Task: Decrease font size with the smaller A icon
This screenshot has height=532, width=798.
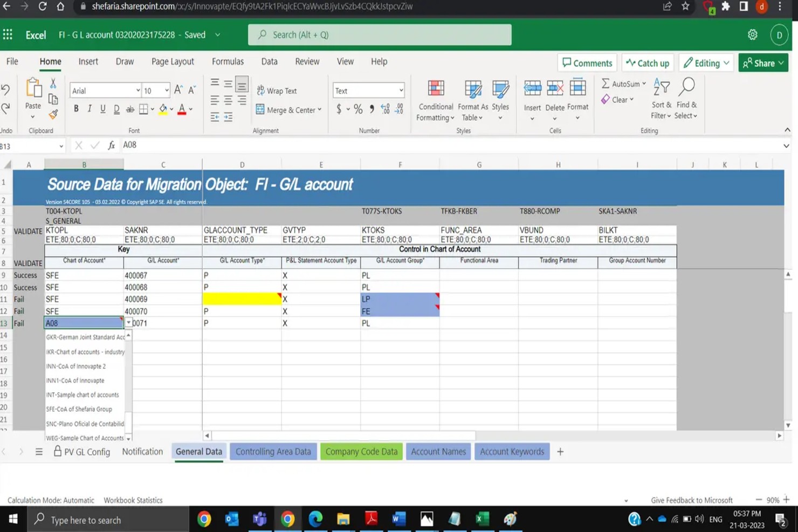Action: 191,90
